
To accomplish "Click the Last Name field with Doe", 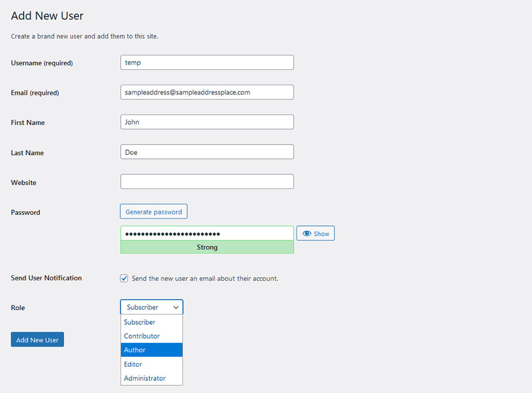I will [x=207, y=152].
